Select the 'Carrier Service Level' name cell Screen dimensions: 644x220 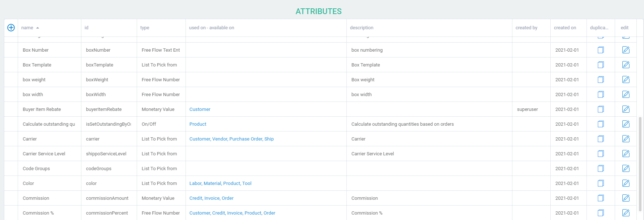pos(50,154)
